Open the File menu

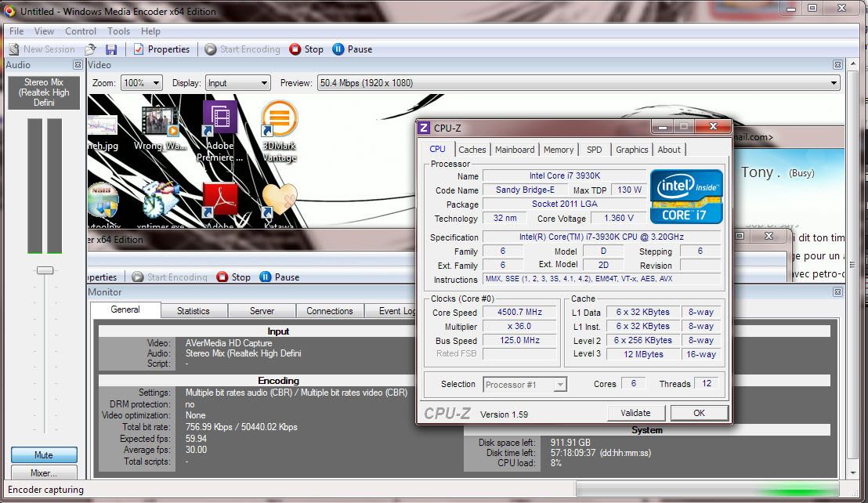pos(16,31)
